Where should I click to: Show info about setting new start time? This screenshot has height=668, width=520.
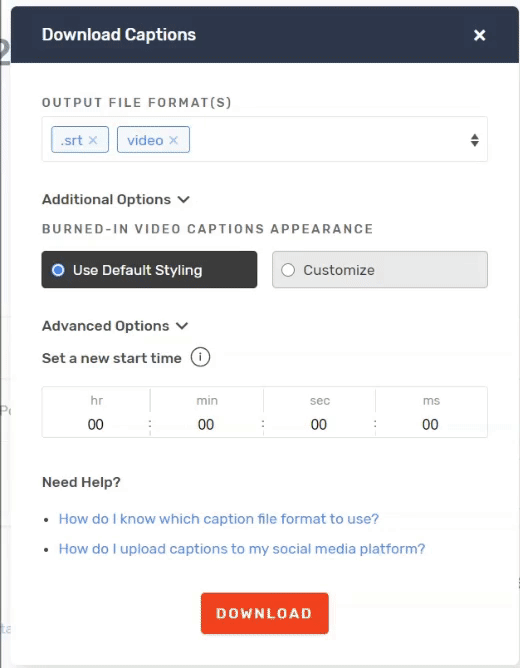[200, 357]
